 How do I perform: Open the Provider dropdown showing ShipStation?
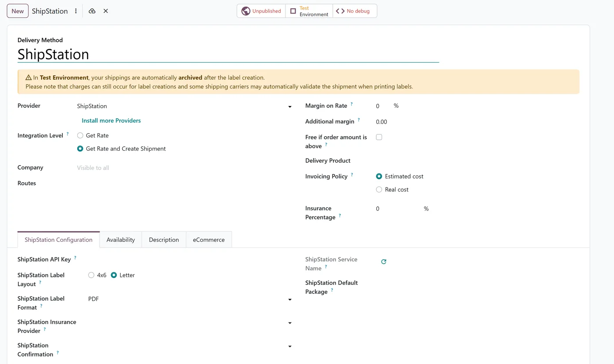[x=184, y=106]
